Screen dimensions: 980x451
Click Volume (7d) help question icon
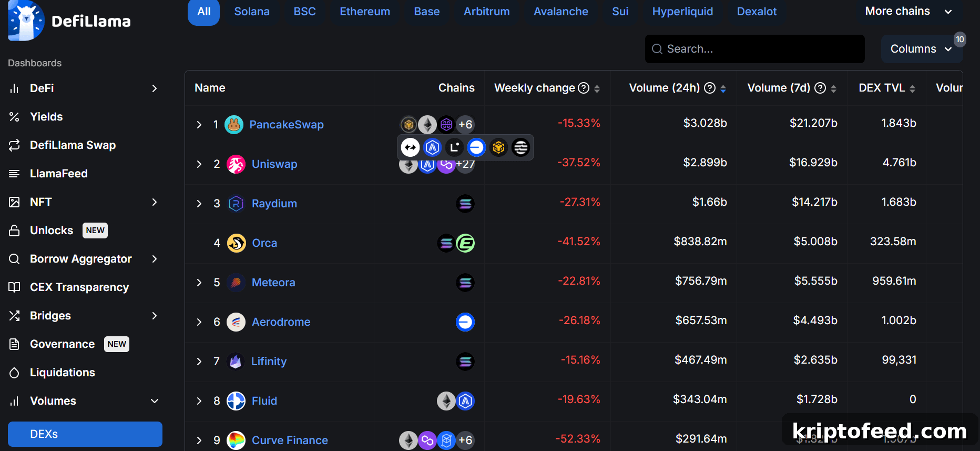coord(820,88)
